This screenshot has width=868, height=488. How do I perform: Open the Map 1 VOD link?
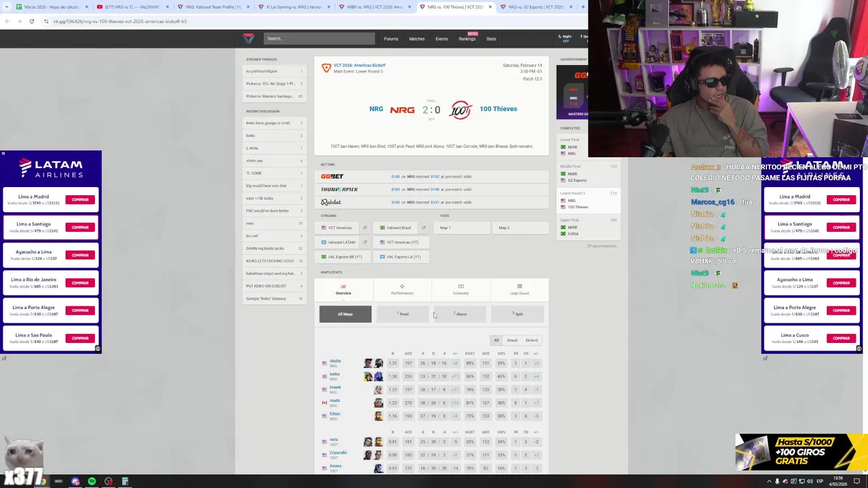pyautogui.click(x=461, y=228)
